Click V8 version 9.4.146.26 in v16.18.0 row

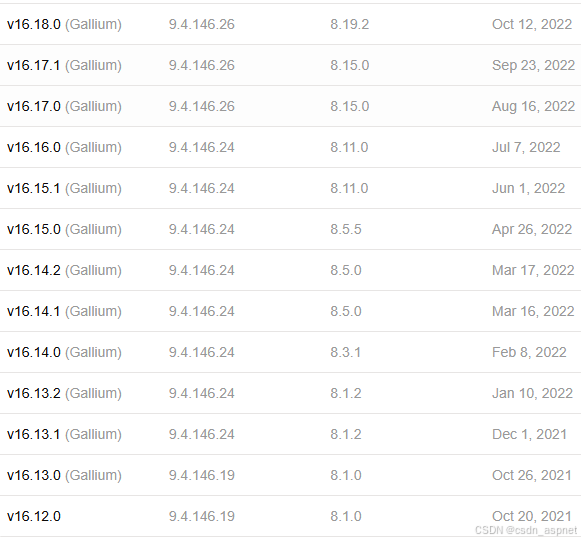point(202,24)
